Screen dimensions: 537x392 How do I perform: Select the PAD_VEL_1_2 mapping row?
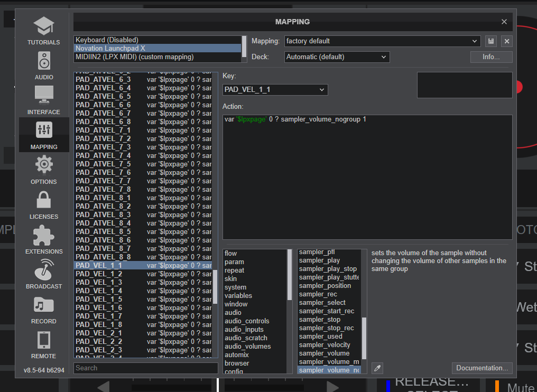click(143, 274)
